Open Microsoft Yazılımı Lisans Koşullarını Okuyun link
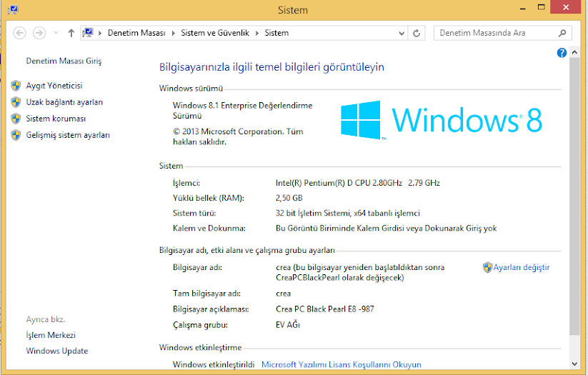Screen dimensions: 588x375 coord(342,364)
